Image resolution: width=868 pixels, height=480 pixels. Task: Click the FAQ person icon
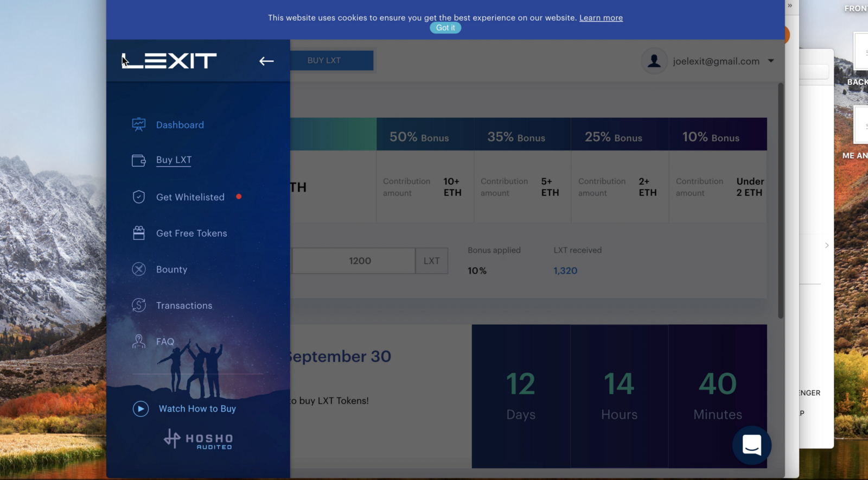pyautogui.click(x=139, y=341)
